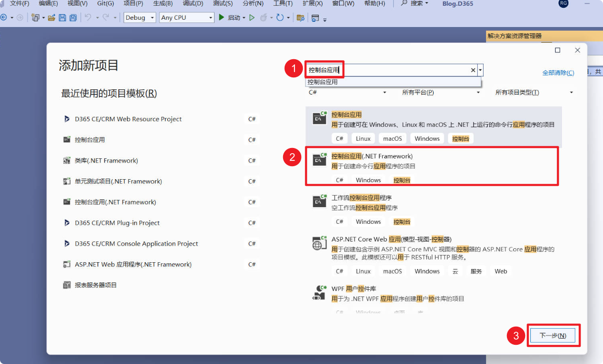
Task: Click the undo arrow icon
Action: (88, 18)
